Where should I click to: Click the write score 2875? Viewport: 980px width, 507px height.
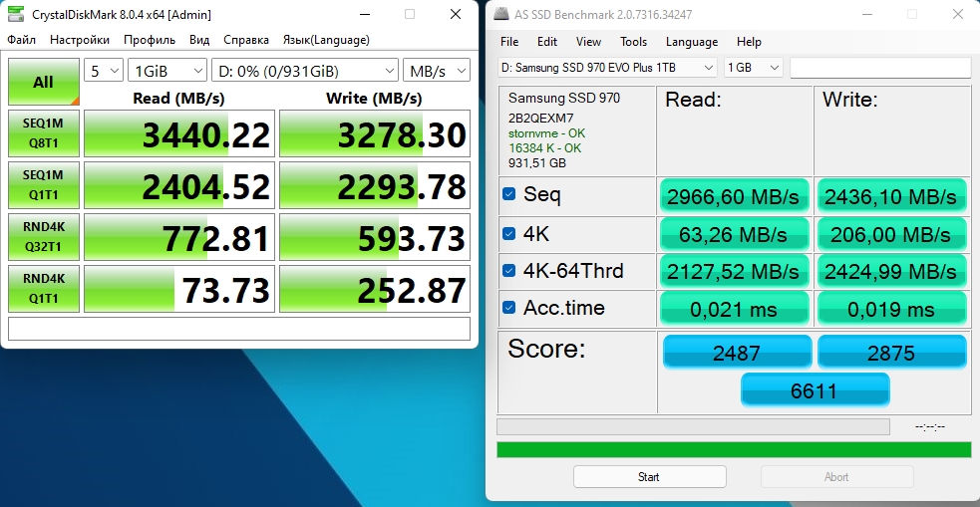(892, 353)
